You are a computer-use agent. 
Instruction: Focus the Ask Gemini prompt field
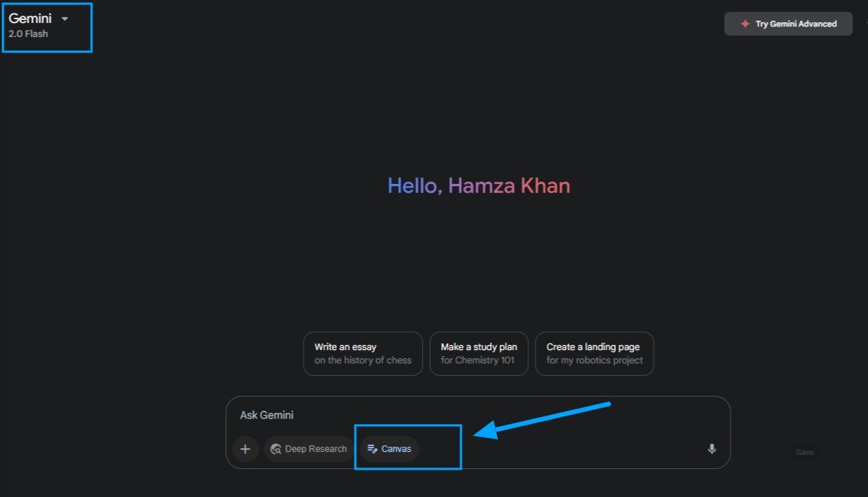[478, 415]
